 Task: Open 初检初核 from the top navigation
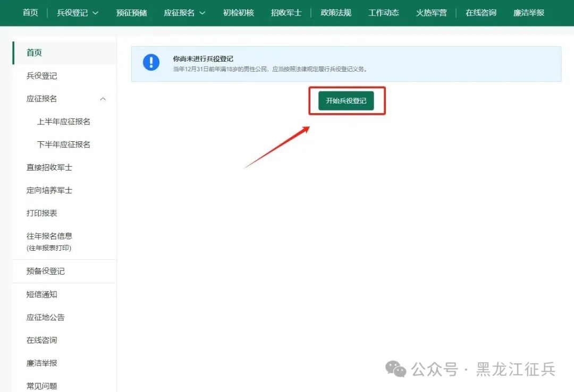pyautogui.click(x=238, y=12)
